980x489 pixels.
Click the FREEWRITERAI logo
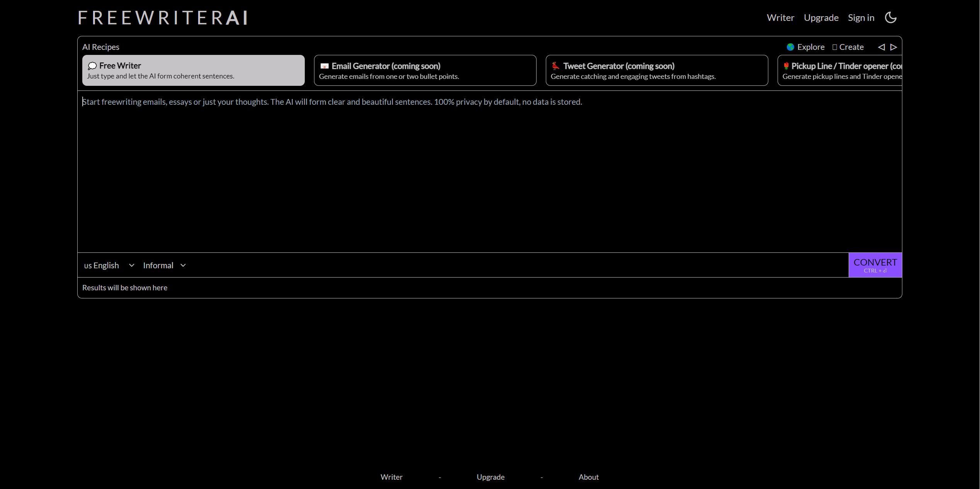[163, 18]
